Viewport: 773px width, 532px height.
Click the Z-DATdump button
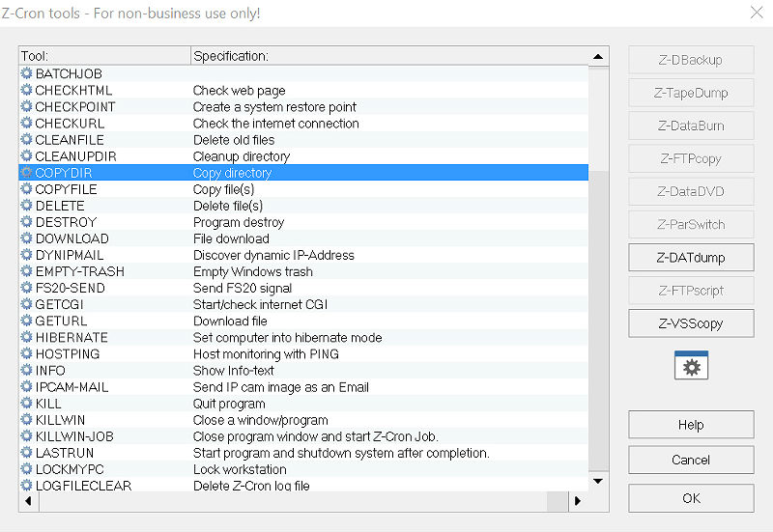tap(691, 257)
